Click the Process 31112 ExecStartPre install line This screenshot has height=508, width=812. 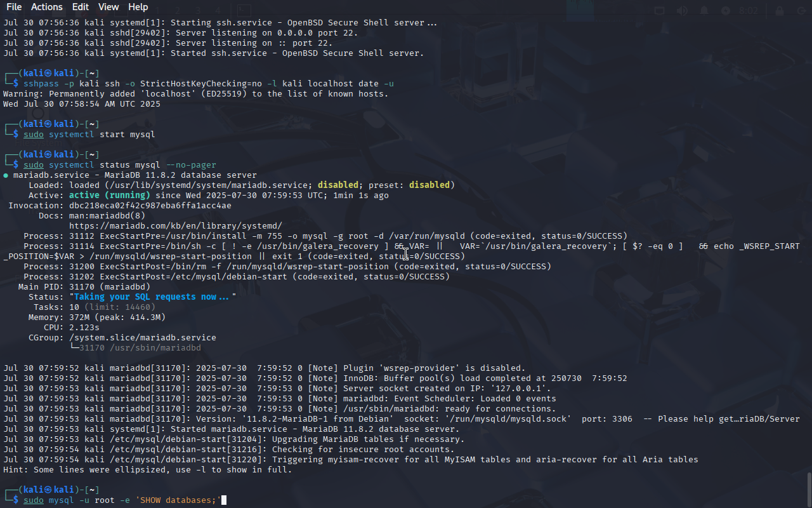click(x=325, y=236)
